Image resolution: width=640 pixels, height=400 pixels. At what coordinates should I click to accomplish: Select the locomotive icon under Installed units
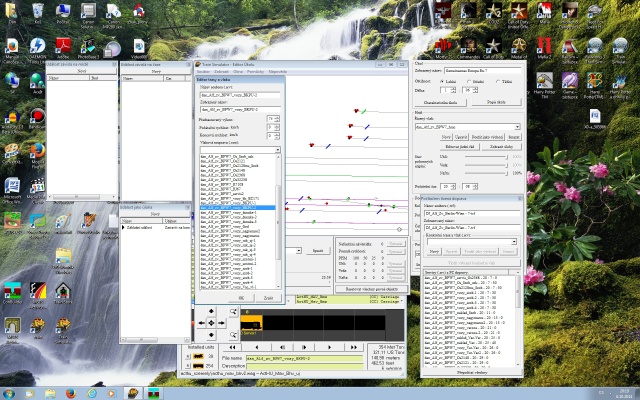[198, 356]
